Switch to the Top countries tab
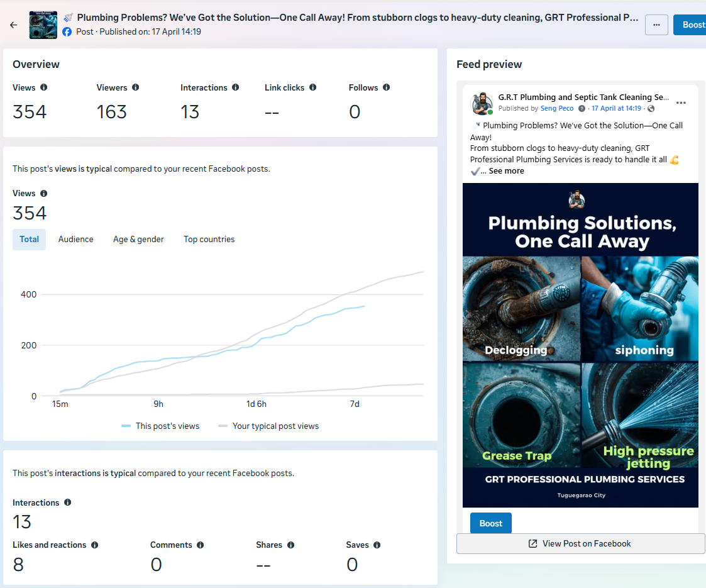This screenshot has height=588, width=706. click(209, 239)
